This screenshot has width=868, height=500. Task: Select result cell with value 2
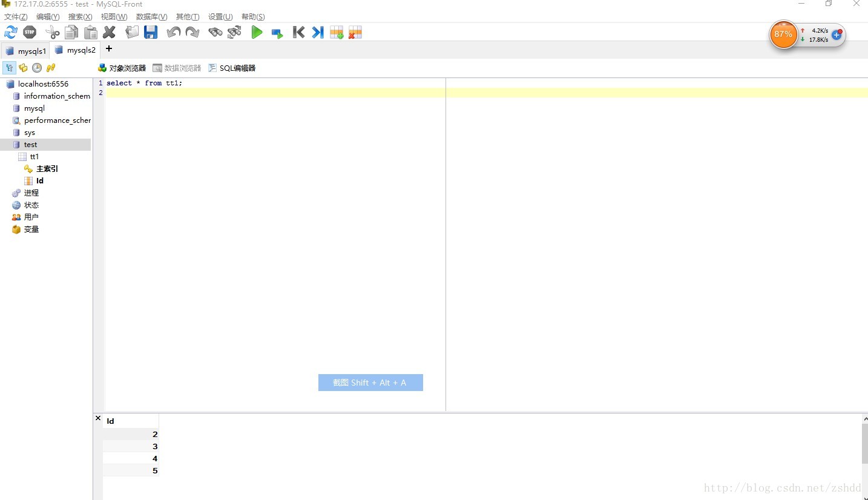click(x=131, y=434)
